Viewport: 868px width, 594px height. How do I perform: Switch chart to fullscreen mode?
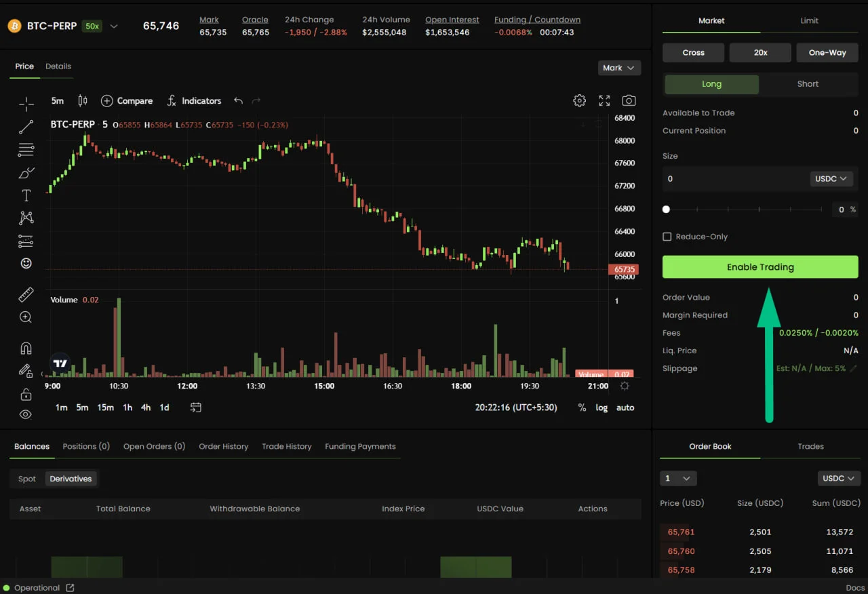click(x=604, y=100)
